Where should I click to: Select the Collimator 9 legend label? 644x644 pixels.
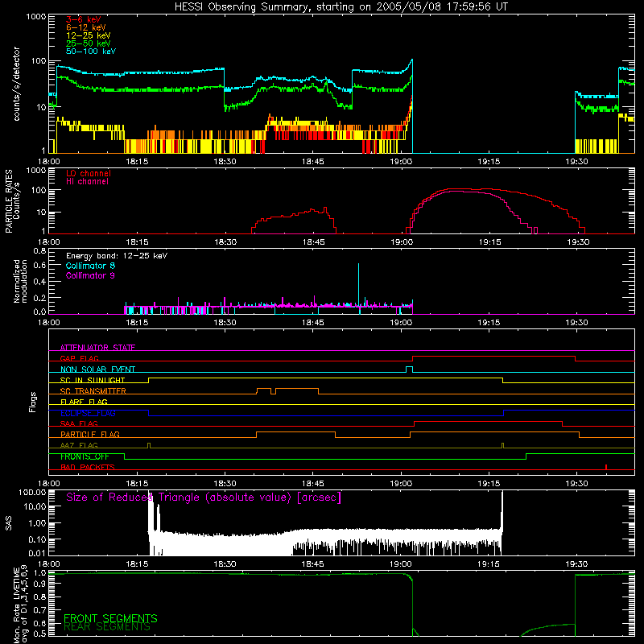click(90, 275)
